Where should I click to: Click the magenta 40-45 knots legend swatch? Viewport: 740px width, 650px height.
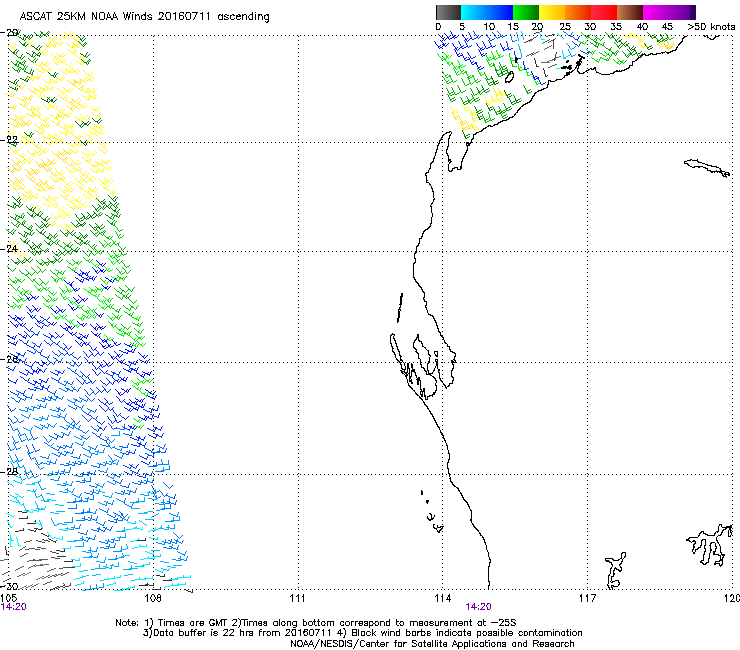656,12
